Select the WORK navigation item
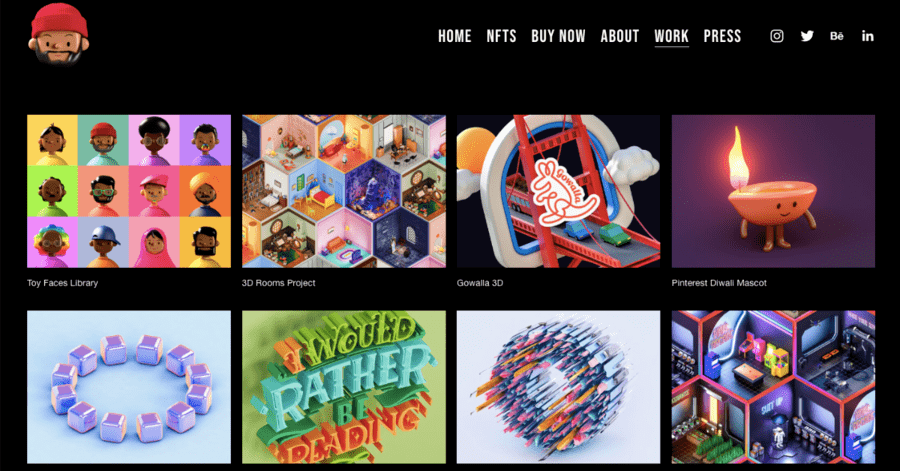This screenshot has width=900, height=471. tap(672, 37)
